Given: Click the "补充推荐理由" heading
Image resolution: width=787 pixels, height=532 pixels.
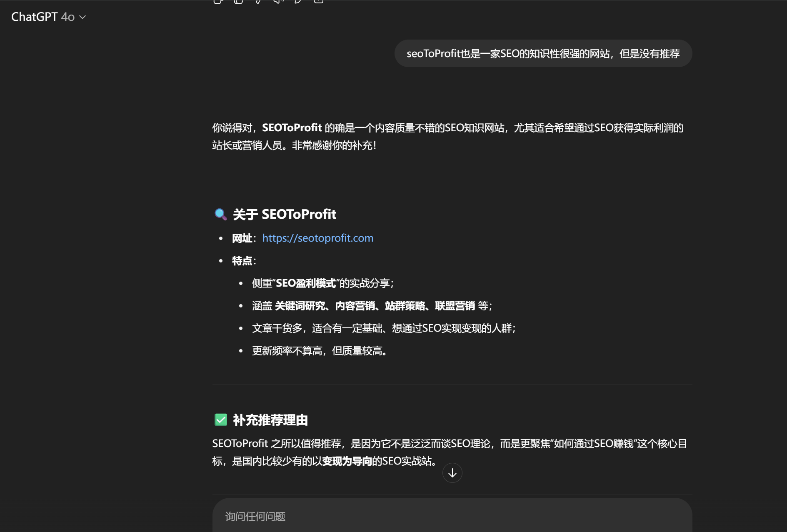Looking at the screenshot, I should point(270,420).
